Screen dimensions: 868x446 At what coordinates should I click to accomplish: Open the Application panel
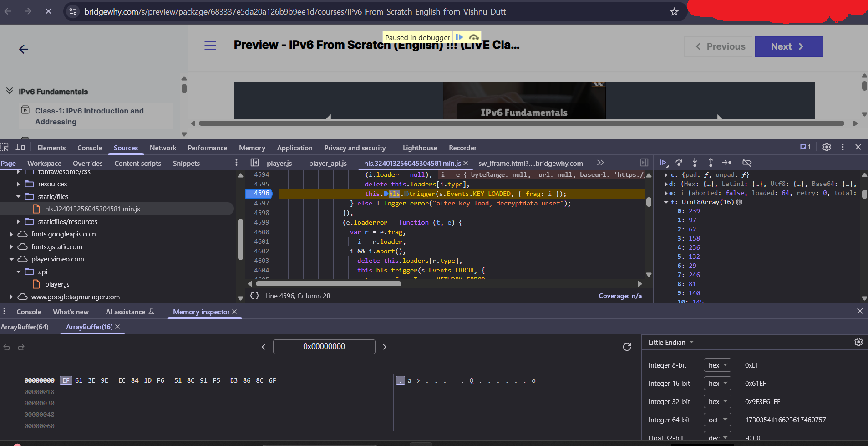[294, 148]
